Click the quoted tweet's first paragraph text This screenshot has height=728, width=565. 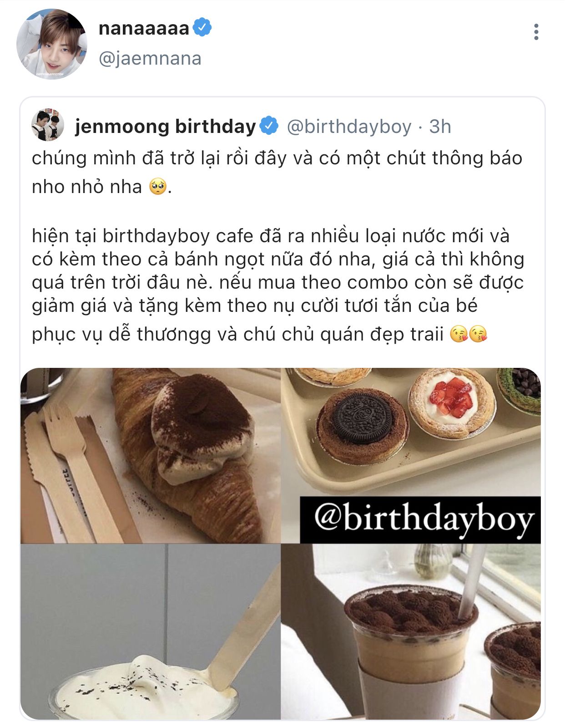click(x=277, y=172)
